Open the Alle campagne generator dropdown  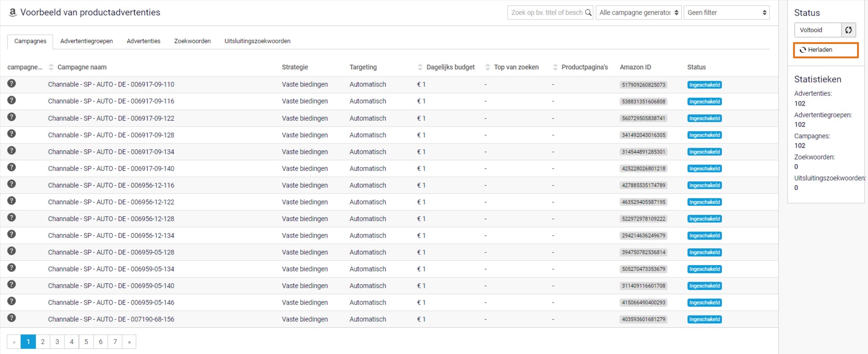pos(638,12)
